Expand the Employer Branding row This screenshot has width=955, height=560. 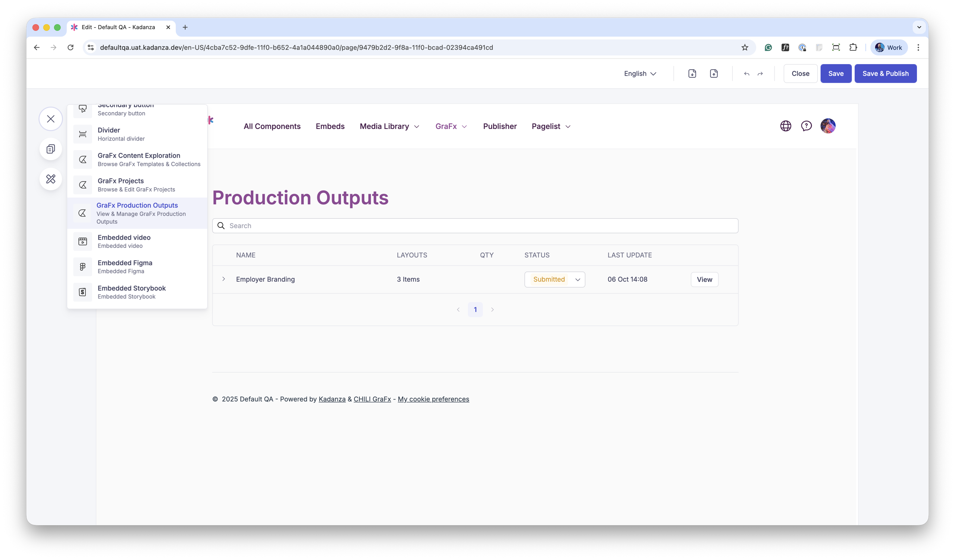click(223, 279)
